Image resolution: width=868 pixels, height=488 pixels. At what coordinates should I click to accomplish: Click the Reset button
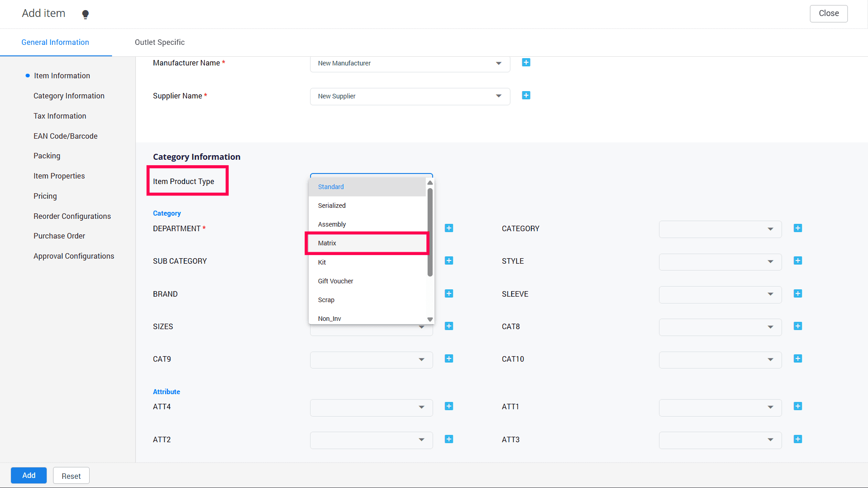click(71, 476)
